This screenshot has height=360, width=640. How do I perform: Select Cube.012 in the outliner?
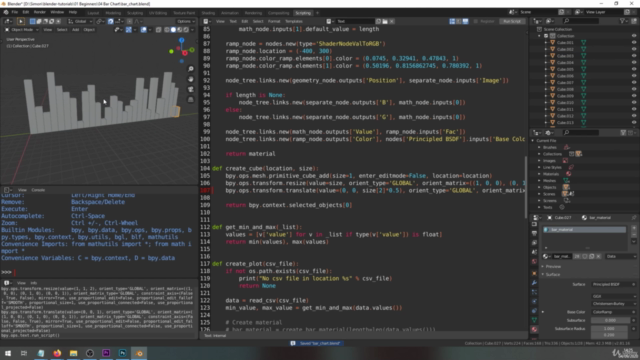tap(565, 116)
